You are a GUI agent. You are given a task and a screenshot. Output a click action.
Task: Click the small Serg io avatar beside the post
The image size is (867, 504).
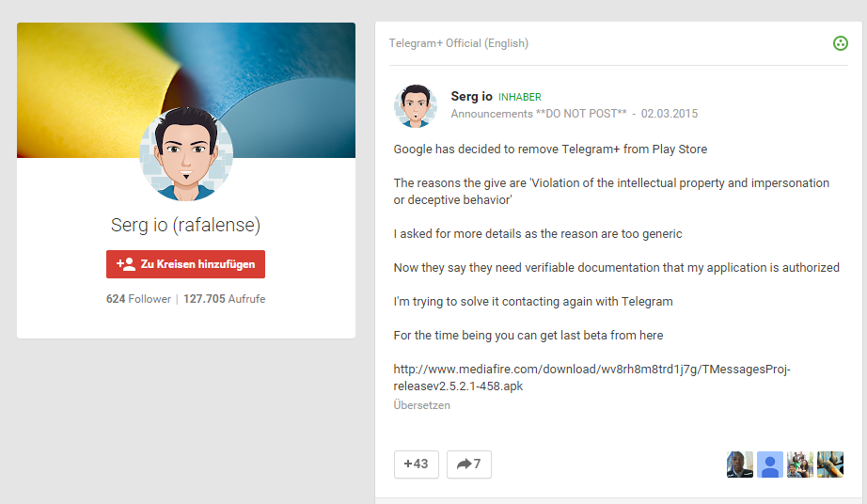(415, 105)
